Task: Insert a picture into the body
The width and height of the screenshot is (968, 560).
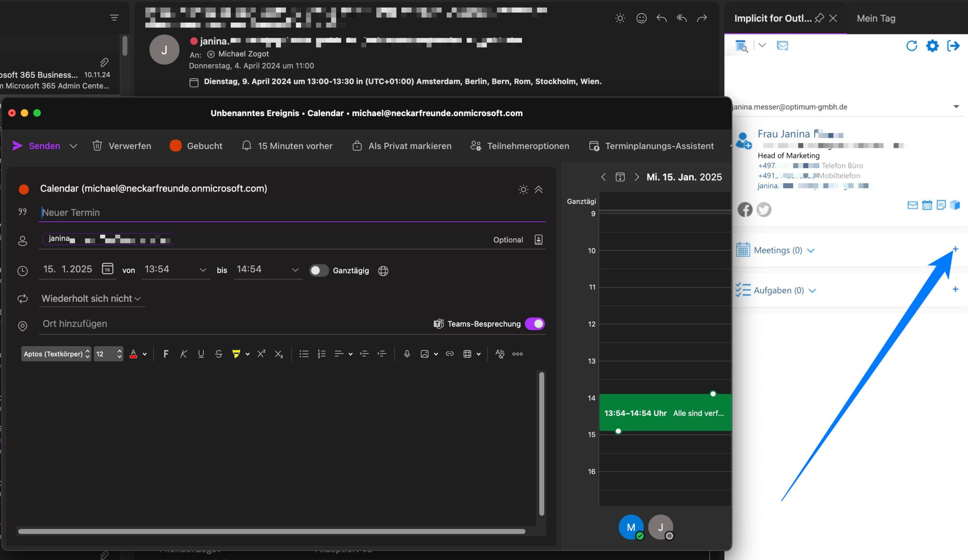Action: [x=425, y=354]
